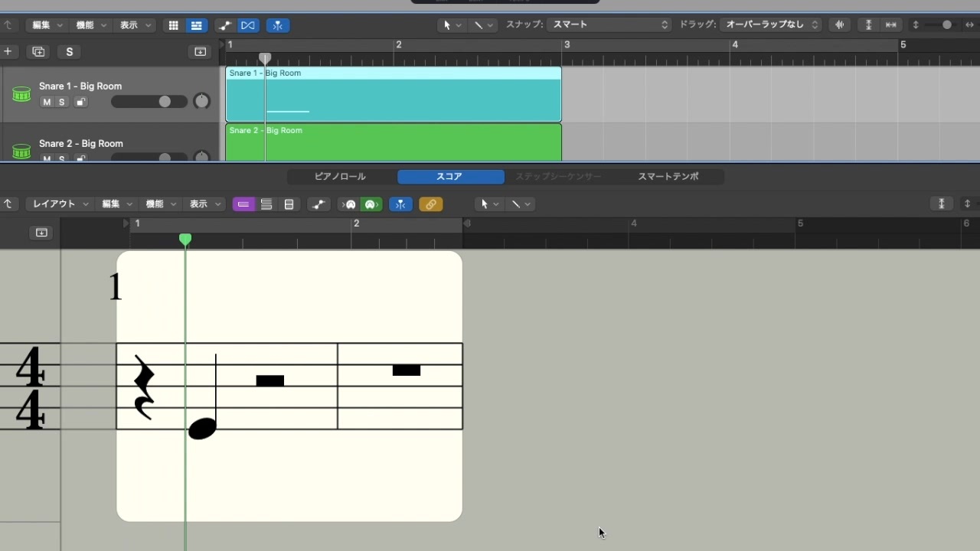Switch the tracks area to list view
980x551 pixels.
click(x=197, y=25)
